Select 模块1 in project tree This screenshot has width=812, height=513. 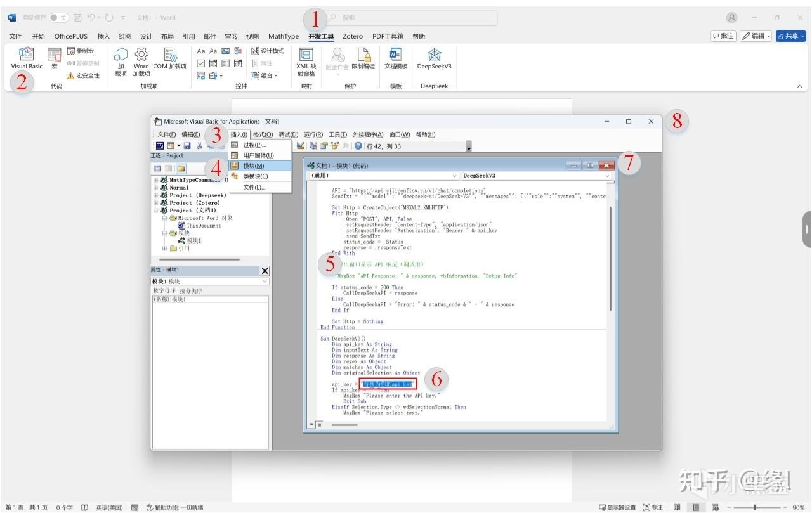click(x=193, y=241)
